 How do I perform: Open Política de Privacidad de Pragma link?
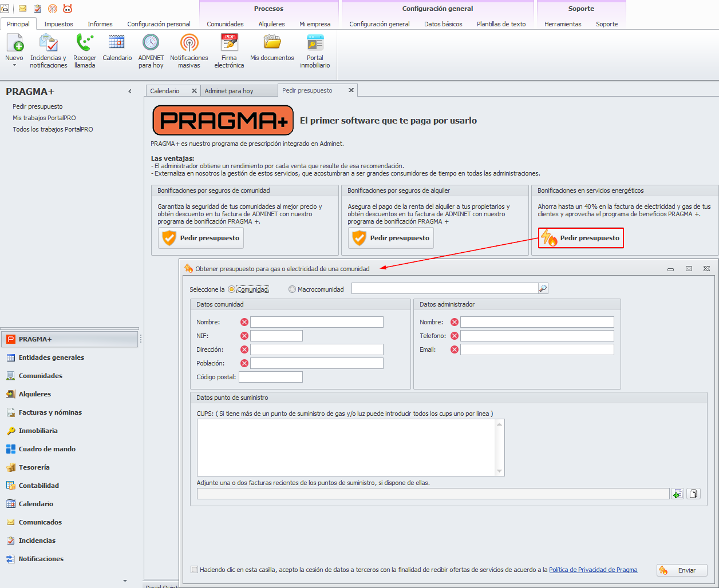point(593,570)
